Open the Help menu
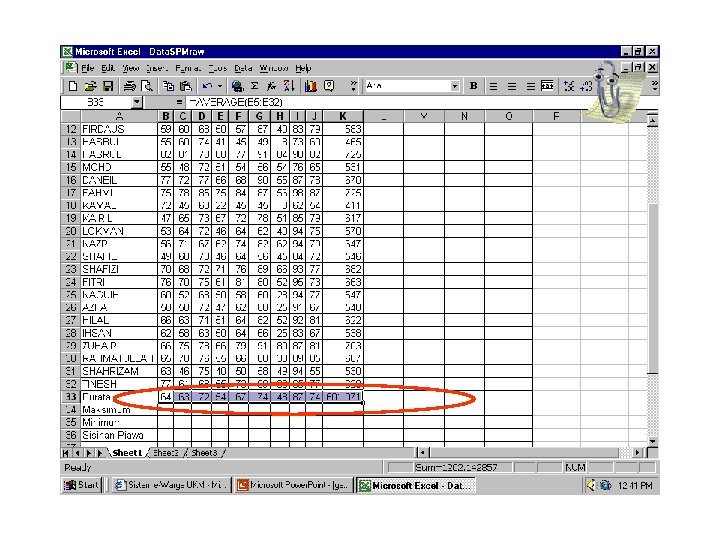Screen dimensions: 720x540 (x=303, y=68)
